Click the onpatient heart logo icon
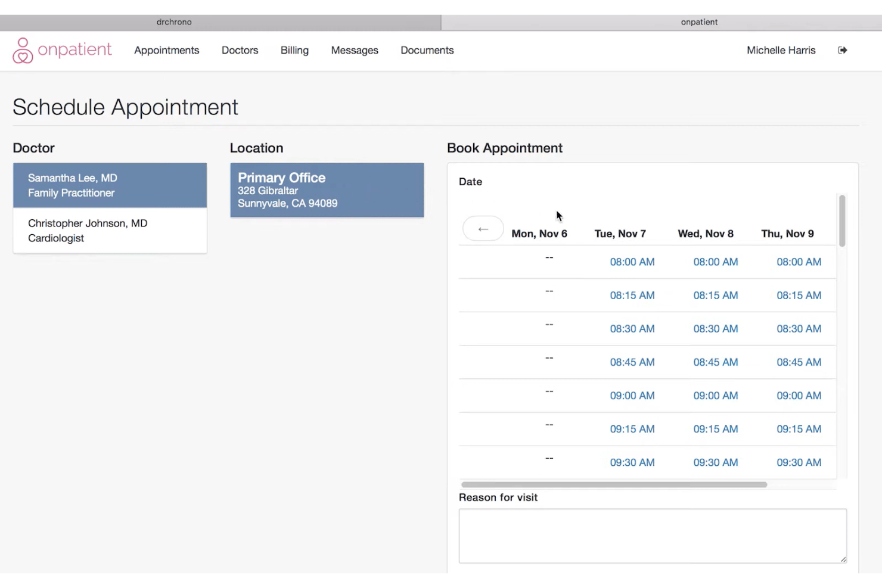This screenshot has height=588, width=882. click(x=23, y=51)
